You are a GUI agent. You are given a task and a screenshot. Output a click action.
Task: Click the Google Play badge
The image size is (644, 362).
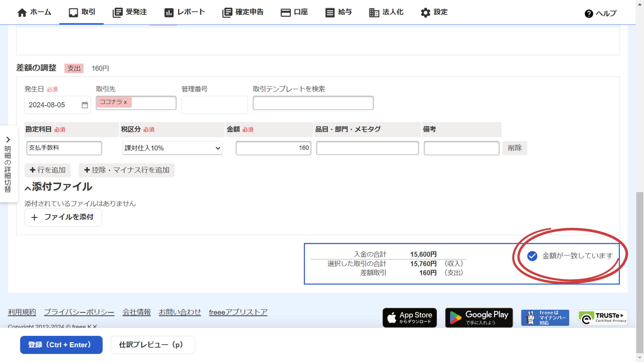[x=479, y=318]
